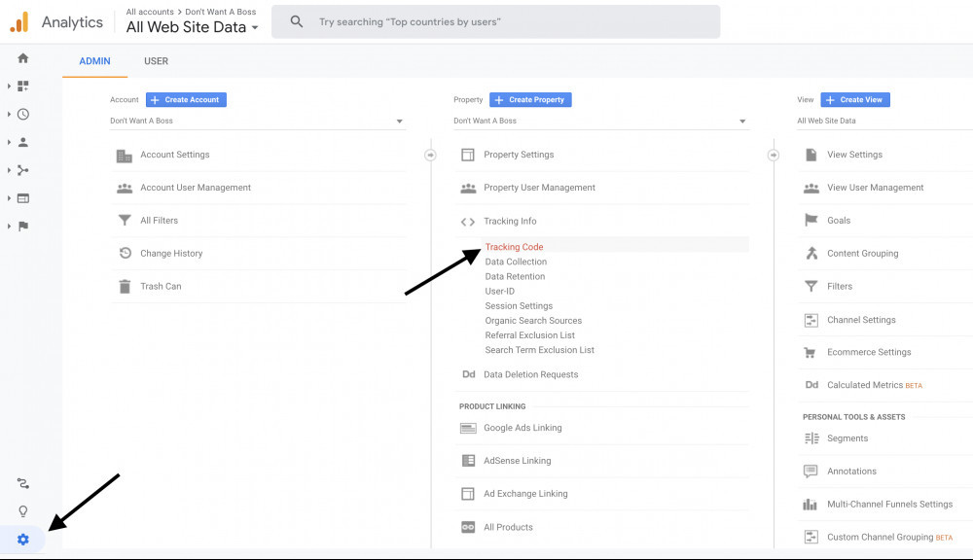
Task: Click the Account Settings building icon
Action: pyautogui.click(x=125, y=156)
